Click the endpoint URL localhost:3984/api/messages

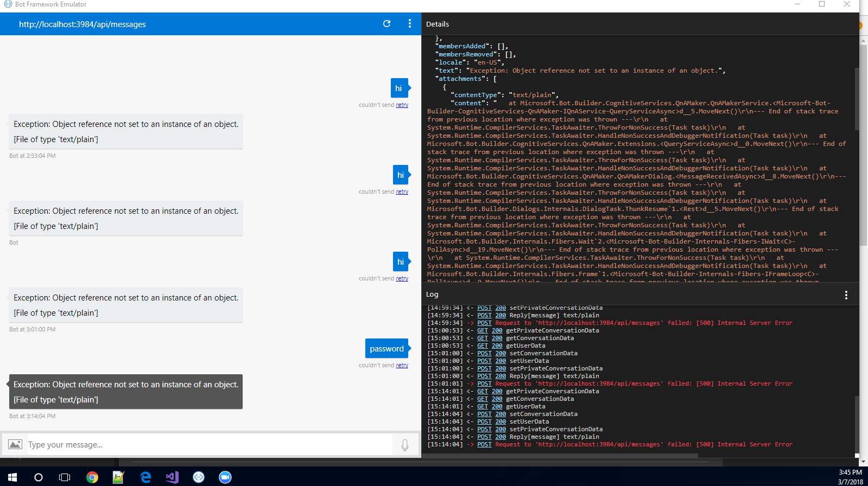click(83, 24)
